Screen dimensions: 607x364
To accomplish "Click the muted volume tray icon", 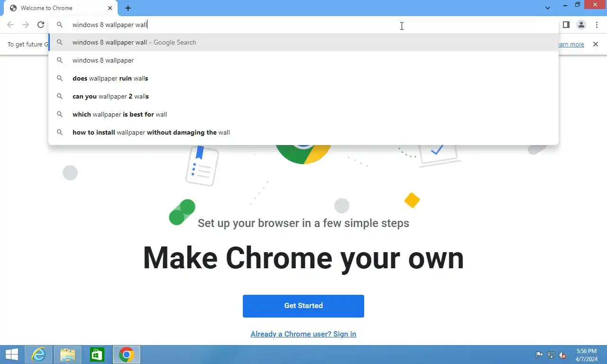I will click(x=562, y=355).
